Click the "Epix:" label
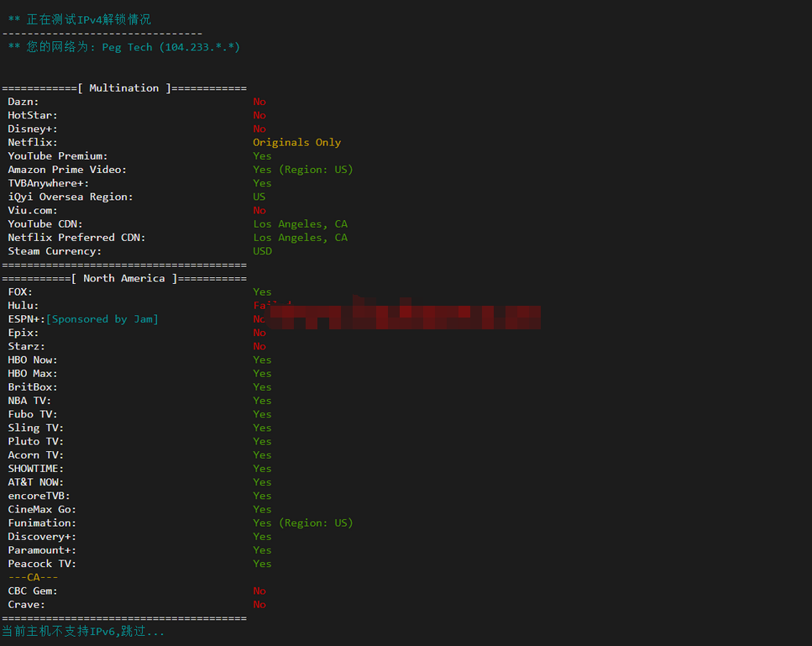The height and width of the screenshot is (646, 812). [x=24, y=333]
